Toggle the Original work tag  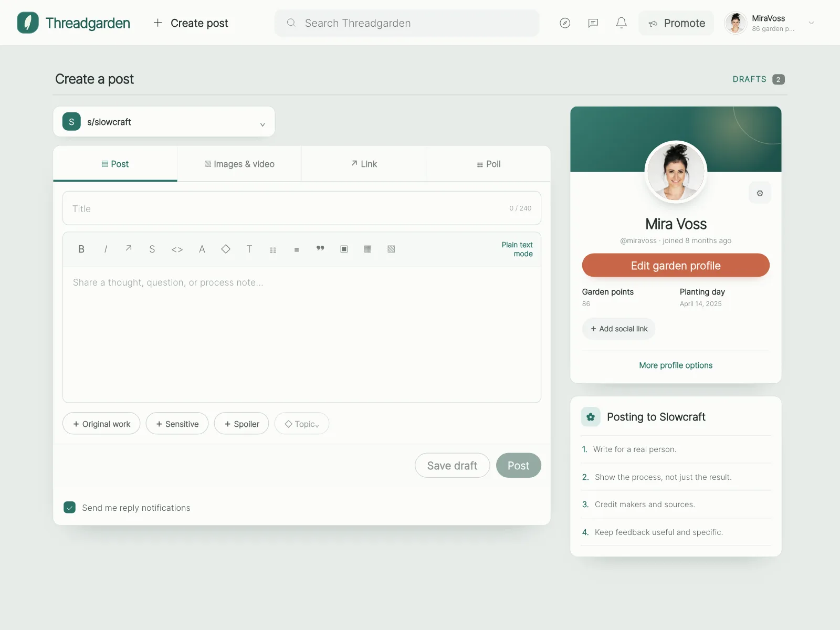101,424
